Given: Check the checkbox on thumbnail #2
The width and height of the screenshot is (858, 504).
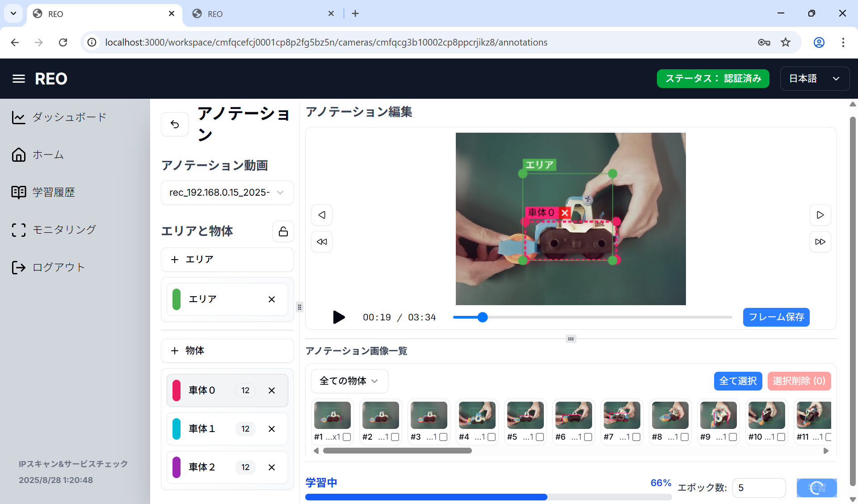Looking at the screenshot, I should [x=395, y=437].
